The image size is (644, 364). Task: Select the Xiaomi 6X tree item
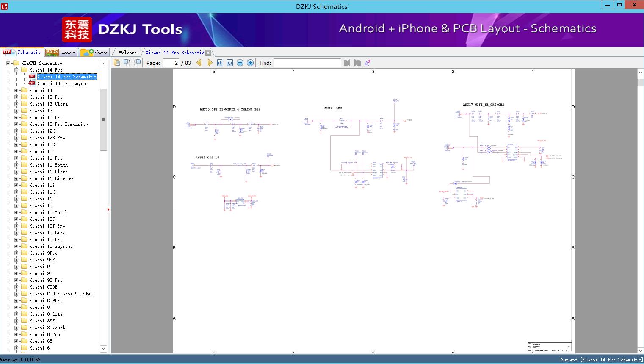41,341
